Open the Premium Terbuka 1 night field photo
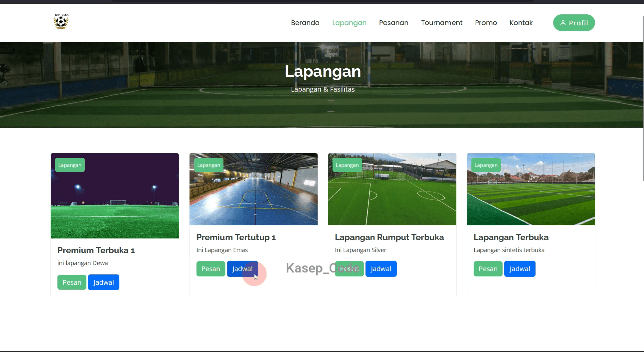 coord(115,196)
